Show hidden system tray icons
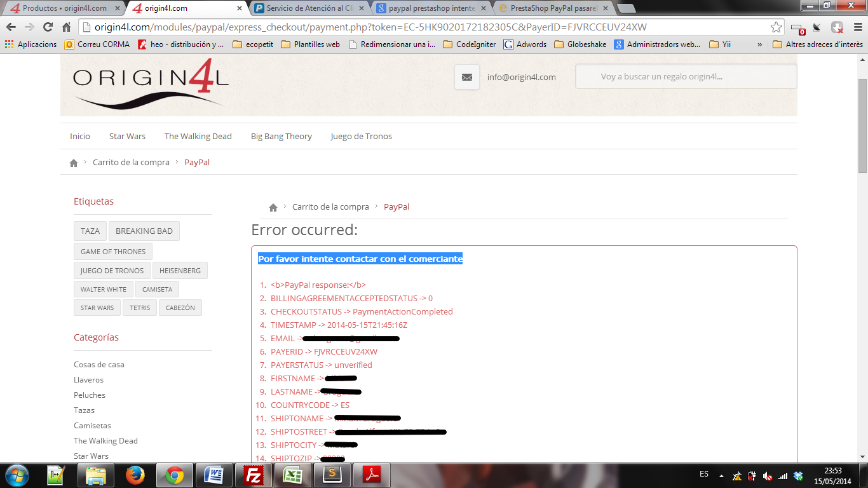Screen dimensions: 868x488 pyautogui.click(x=721, y=476)
